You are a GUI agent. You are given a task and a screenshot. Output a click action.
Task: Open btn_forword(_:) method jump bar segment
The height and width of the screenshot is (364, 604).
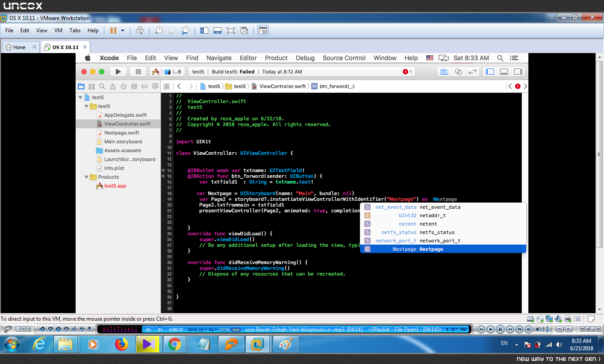tap(333, 86)
